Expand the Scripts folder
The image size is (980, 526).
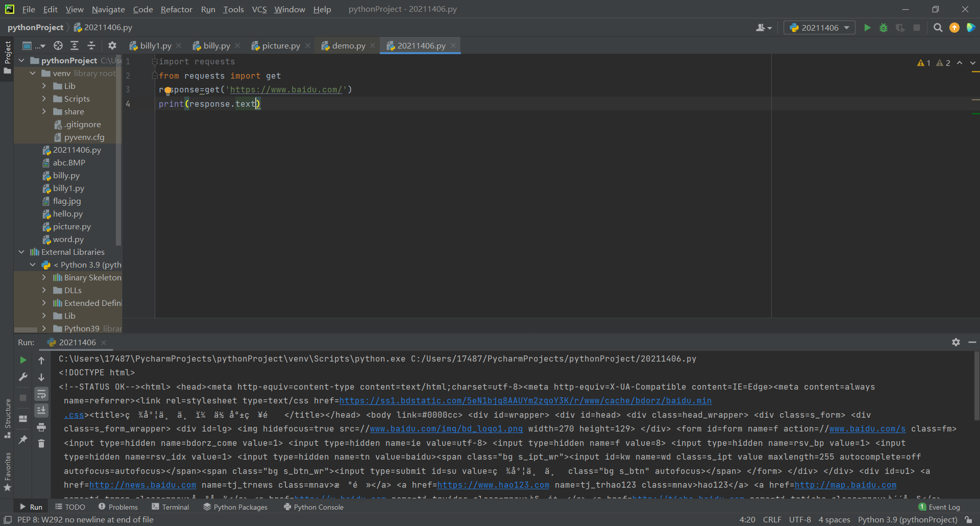point(44,99)
